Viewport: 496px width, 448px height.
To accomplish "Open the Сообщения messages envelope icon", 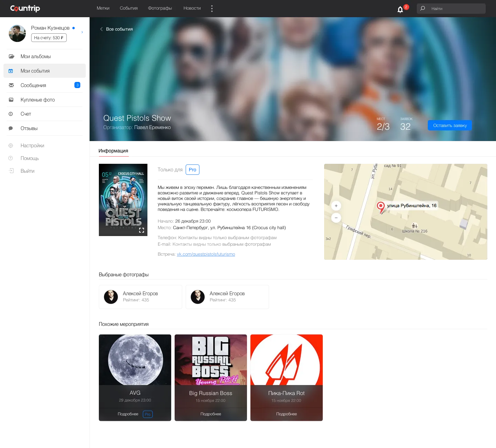I will [x=11, y=85].
